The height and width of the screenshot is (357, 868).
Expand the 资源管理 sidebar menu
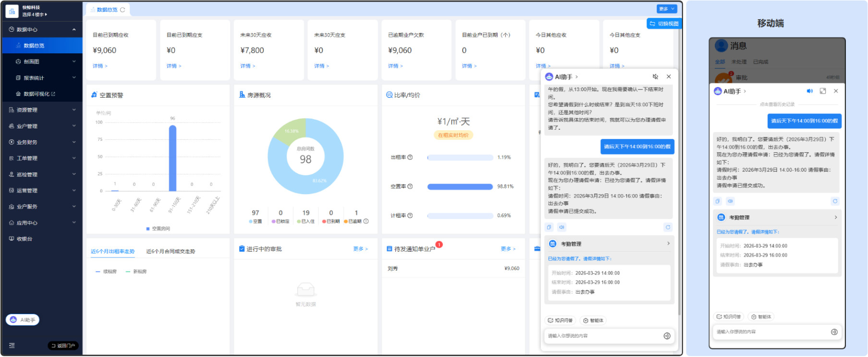coord(41,110)
